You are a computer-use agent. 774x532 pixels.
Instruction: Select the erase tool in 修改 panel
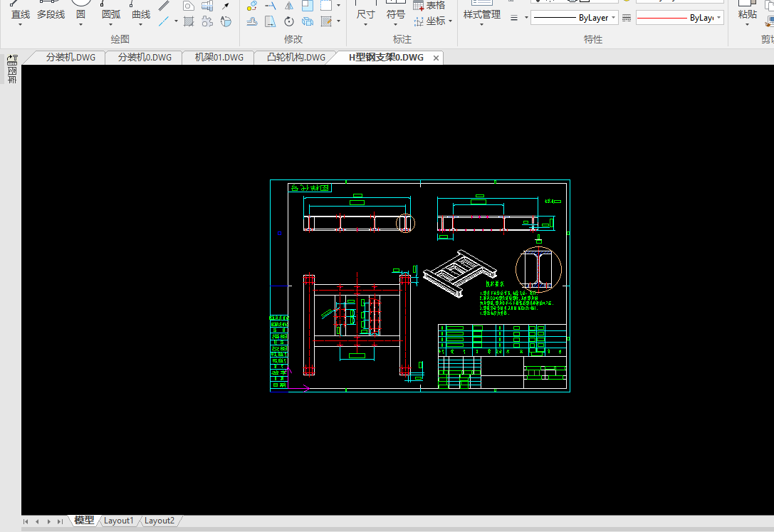click(252, 6)
